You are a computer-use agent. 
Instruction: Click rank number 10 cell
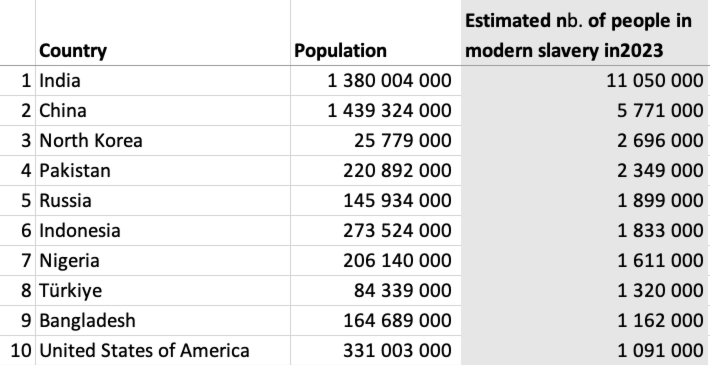(x=18, y=350)
